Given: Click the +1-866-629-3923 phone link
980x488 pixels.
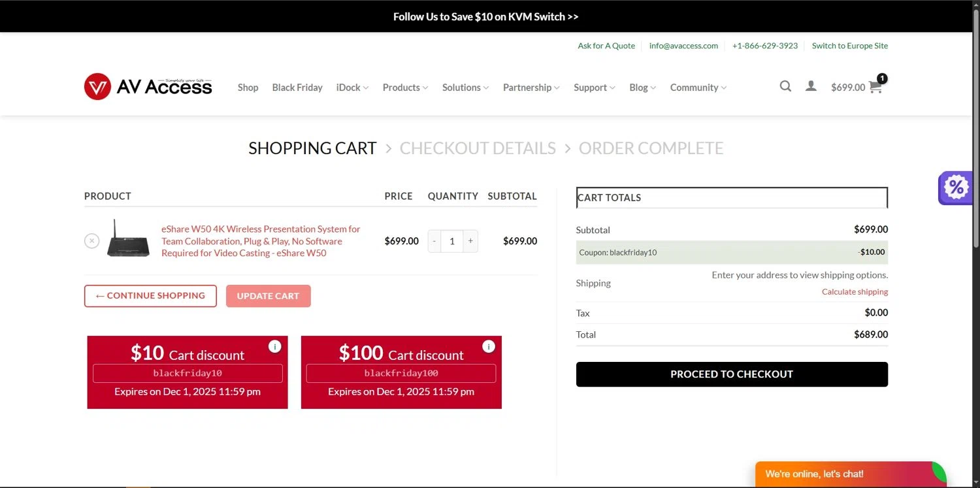Looking at the screenshot, I should 765,46.
